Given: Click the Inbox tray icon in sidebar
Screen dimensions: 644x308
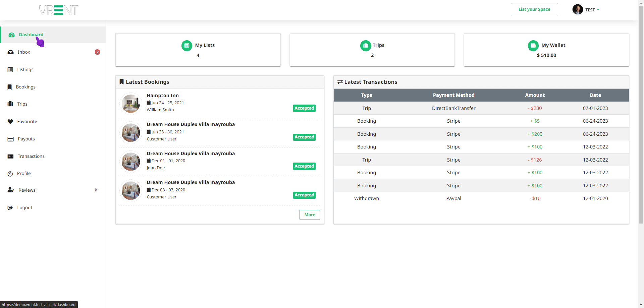Looking at the screenshot, I should [x=10, y=52].
